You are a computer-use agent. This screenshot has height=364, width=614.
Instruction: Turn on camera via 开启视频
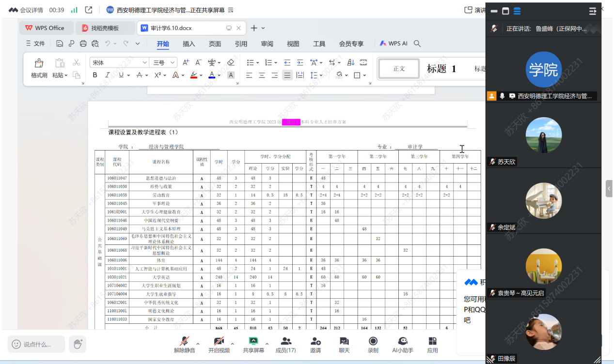(x=219, y=344)
